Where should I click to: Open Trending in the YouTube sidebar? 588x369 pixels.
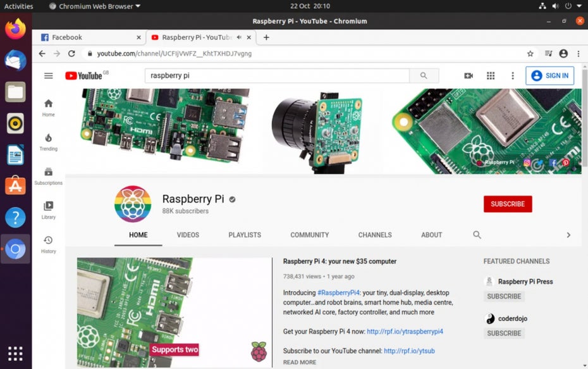[49, 142]
